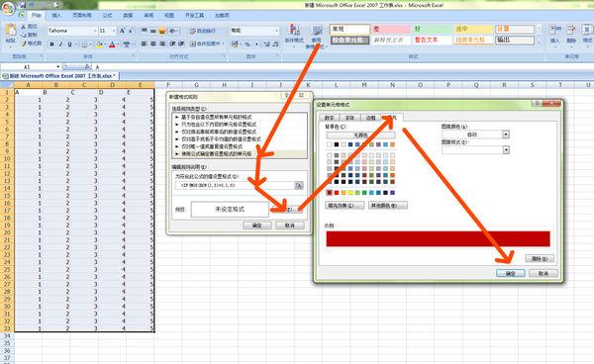
Task: Click the Percent Style icon
Action: tap(247, 45)
